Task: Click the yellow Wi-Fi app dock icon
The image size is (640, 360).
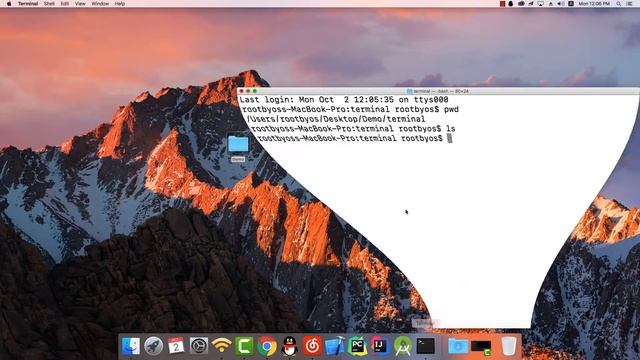Action: [x=222, y=346]
